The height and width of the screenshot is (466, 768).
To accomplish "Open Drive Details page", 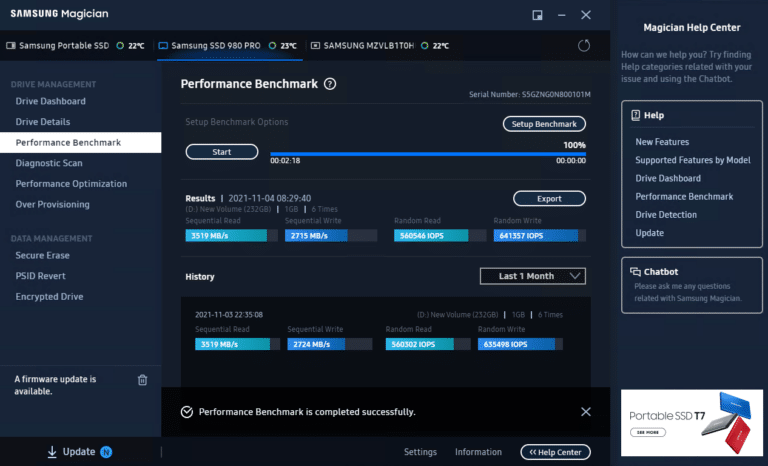I will (43, 122).
